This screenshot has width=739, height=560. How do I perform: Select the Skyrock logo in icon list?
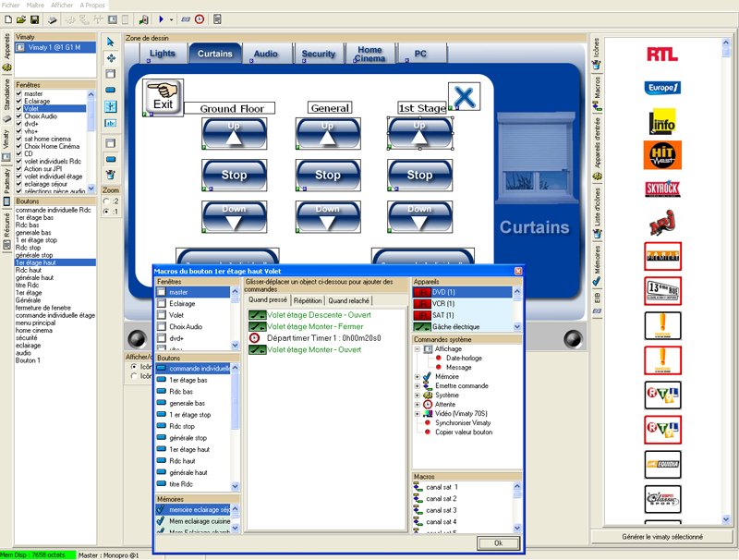(x=661, y=189)
